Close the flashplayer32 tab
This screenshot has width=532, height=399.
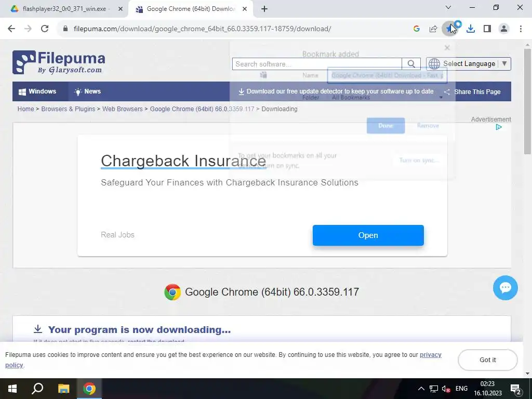(121, 9)
